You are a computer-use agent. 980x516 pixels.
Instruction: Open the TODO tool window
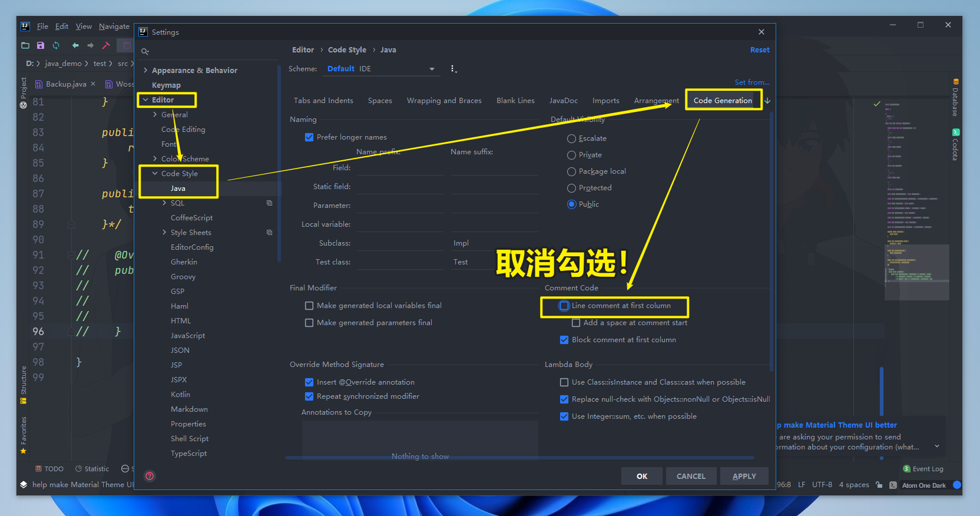(49, 469)
